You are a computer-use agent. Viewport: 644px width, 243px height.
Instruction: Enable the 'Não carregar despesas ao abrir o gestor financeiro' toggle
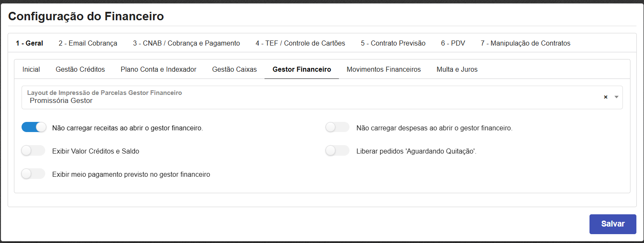tap(337, 127)
